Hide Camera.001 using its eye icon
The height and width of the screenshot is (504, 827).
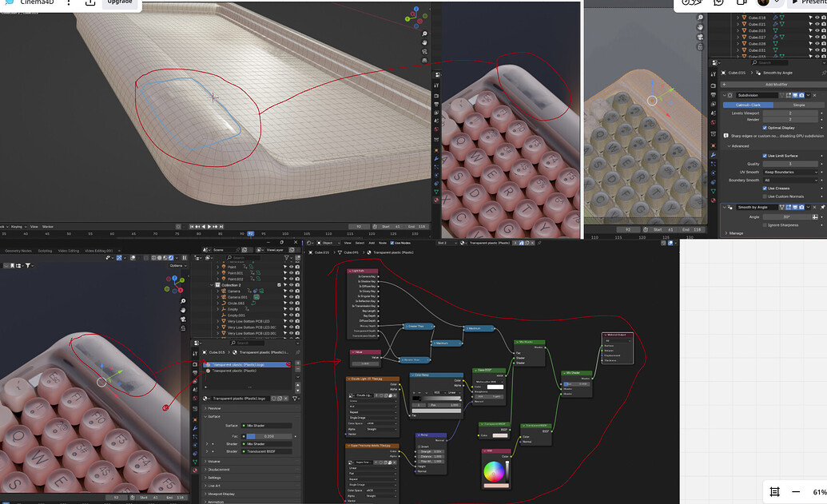[291, 297]
